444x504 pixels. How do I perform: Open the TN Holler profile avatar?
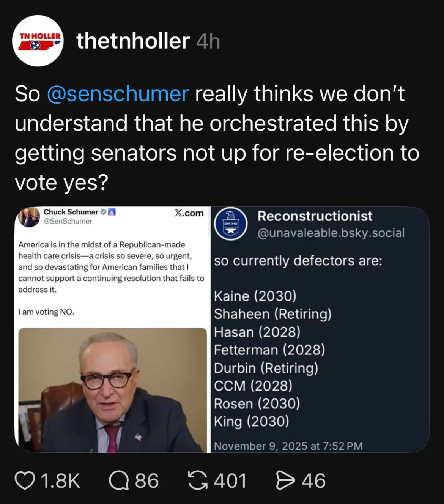(38, 41)
